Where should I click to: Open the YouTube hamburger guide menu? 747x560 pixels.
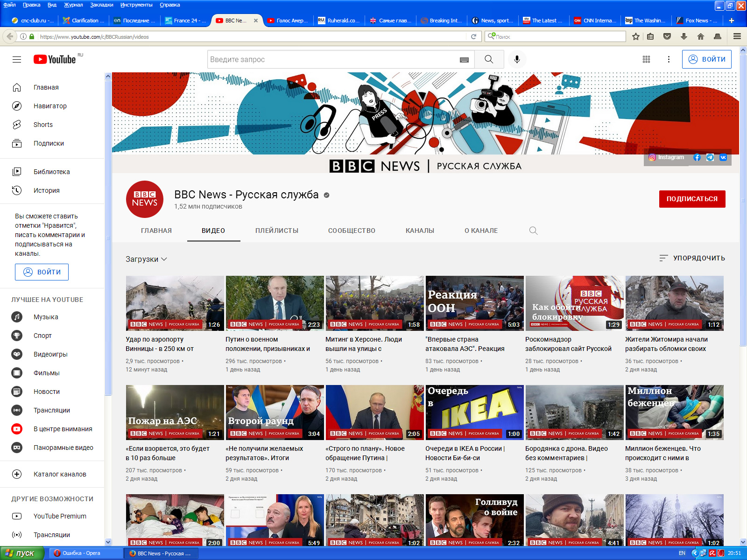click(17, 59)
